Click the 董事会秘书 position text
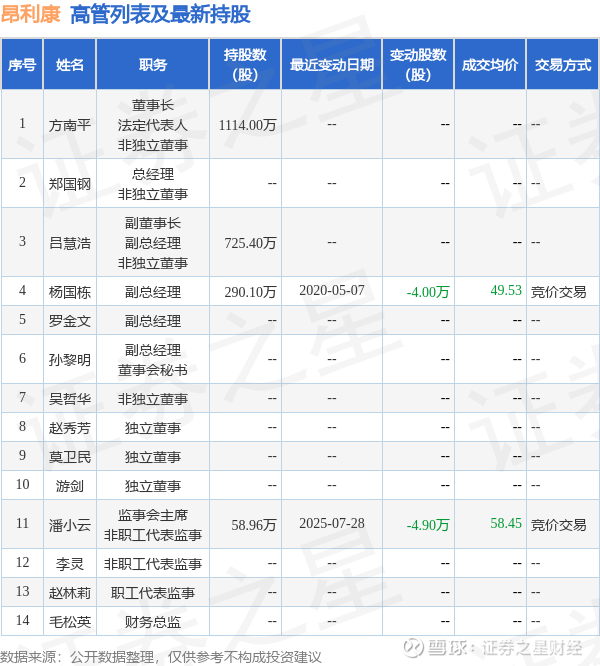Image resolution: width=600 pixels, height=666 pixels. tap(153, 370)
